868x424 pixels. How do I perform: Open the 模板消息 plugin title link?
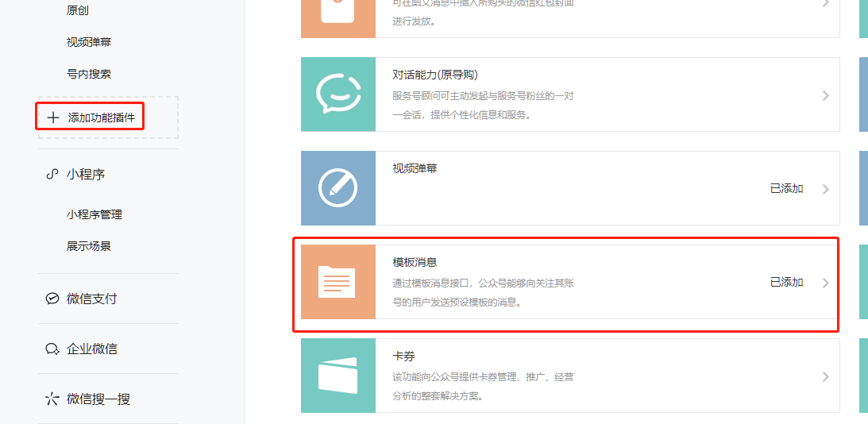click(415, 262)
